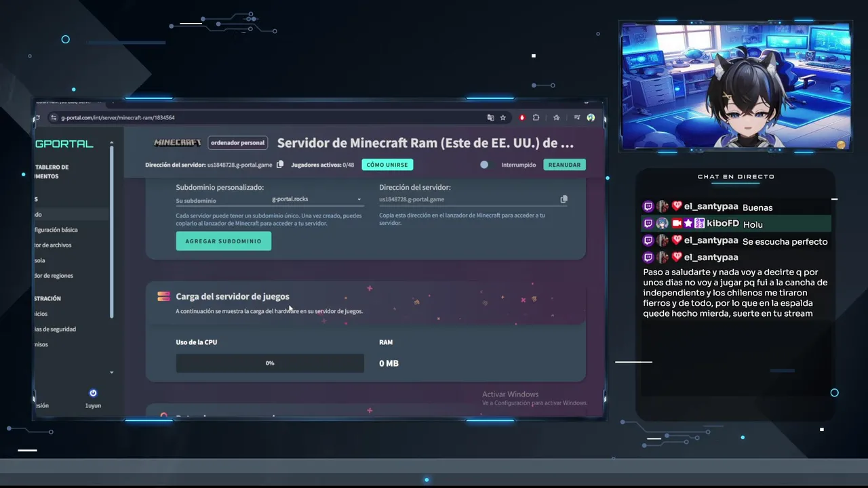Click chat message 'Holu'
Viewport: 868px width, 488px height.
coord(753,224)
